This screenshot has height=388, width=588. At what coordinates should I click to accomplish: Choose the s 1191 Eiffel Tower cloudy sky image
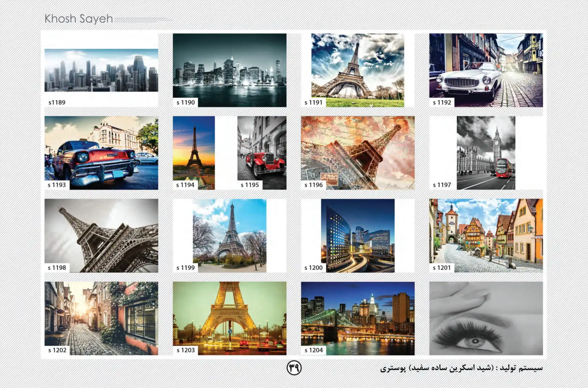coord(357,70)
